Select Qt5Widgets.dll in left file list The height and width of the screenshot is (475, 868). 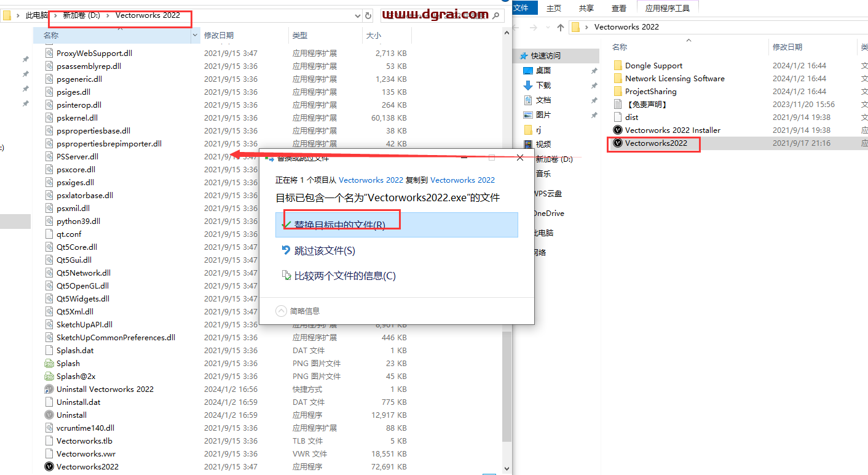[83, 298]
